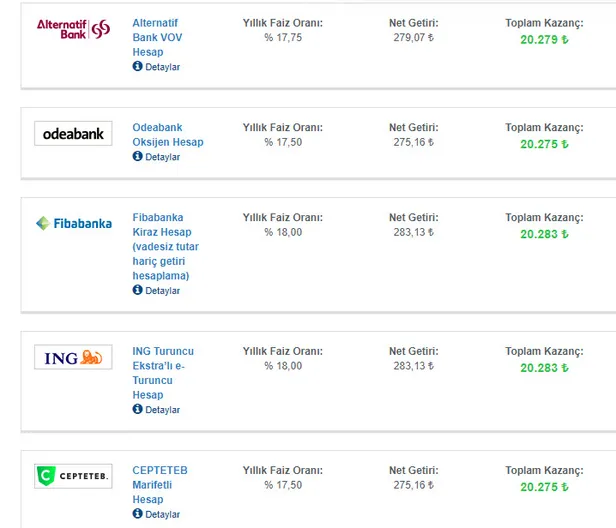Click info icon under Fibabanka Kiraz Hesap

point(137,290)
